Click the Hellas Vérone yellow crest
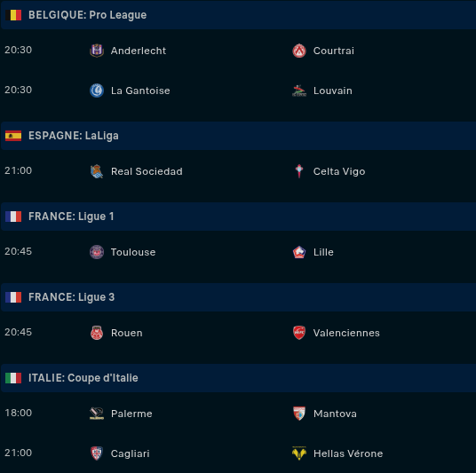Screen dimensions: 476x473 click(x=299, y=453)
